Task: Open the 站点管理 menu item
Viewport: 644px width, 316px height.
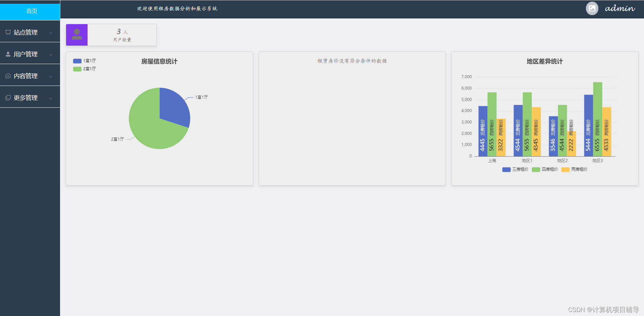Action: point(30,32)
